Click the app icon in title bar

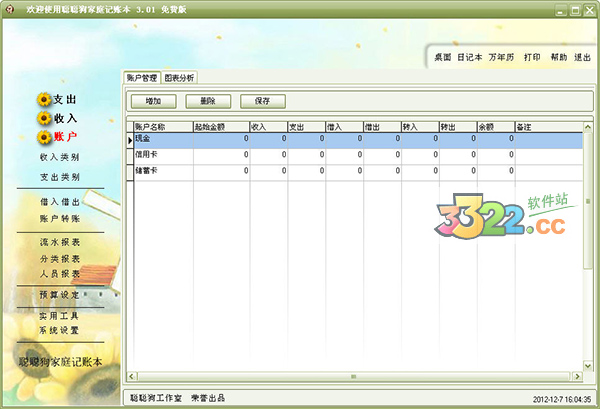[10, 9]
